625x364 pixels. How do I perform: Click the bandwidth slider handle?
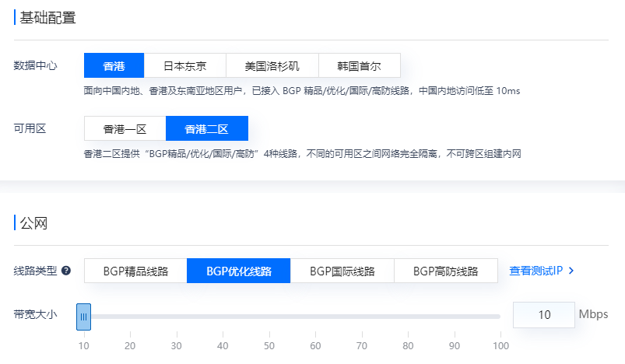tap(84, 317)
